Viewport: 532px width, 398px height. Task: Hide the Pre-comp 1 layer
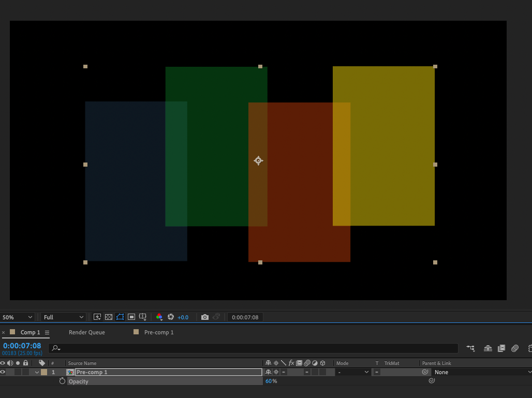pos(3,372)
